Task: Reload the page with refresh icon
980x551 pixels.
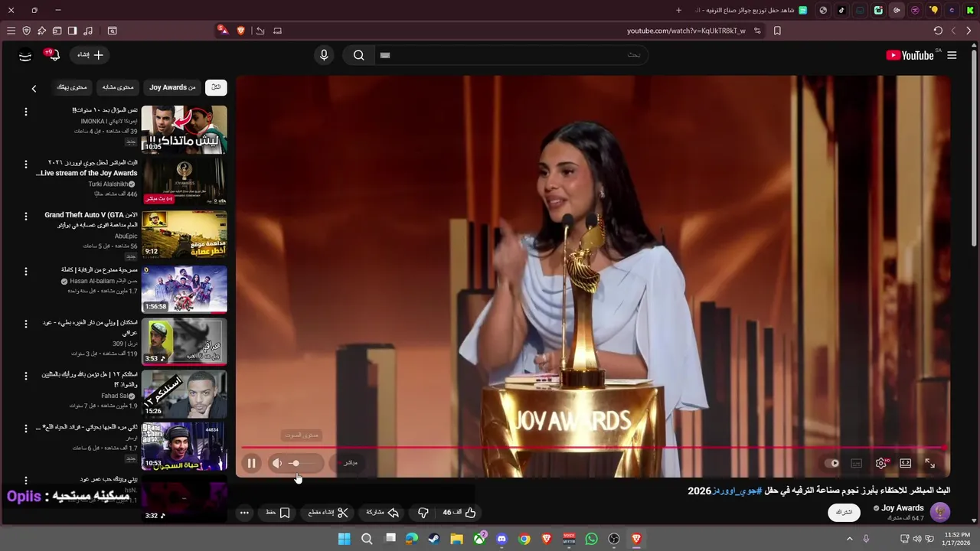Action: (x=938, y=31)
